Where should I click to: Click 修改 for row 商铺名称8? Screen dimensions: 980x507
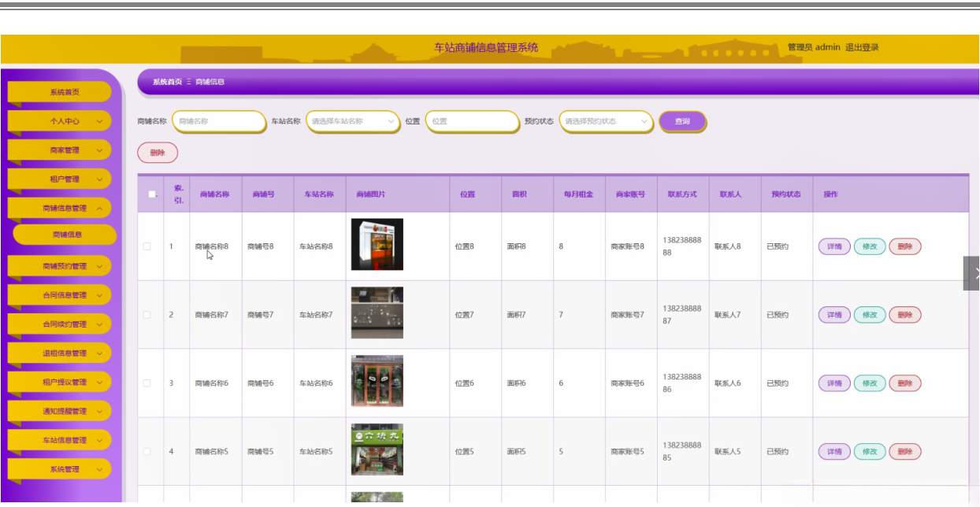[870, 246]
